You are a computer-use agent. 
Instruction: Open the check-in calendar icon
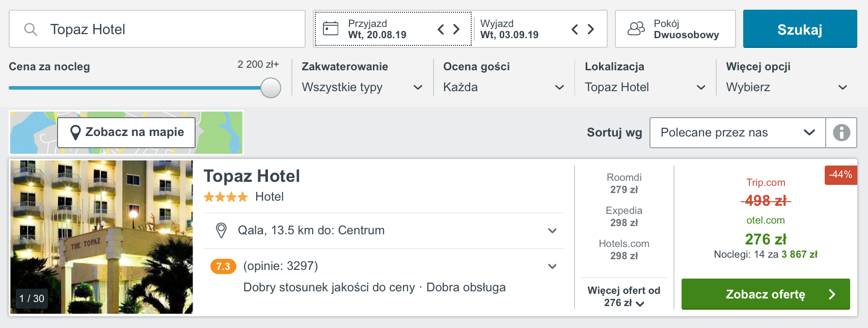[331, 29]
